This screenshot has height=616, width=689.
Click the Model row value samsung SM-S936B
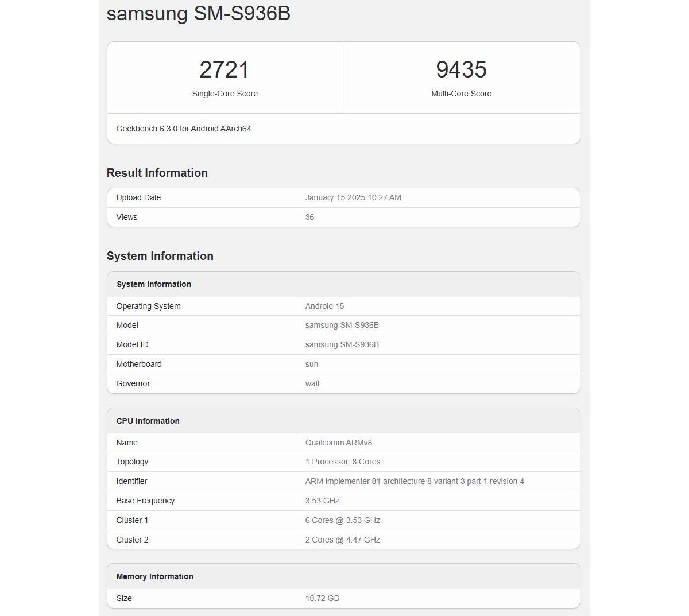[342, 325]
